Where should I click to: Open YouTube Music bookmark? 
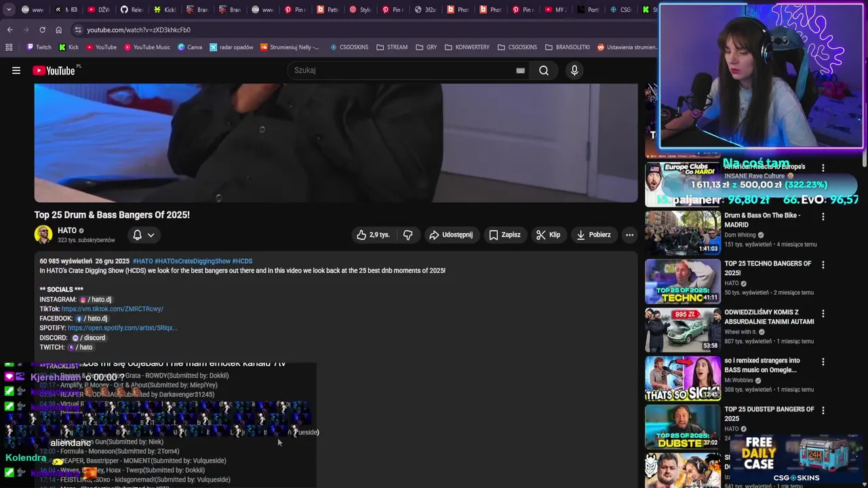click(x=147, y=47)
